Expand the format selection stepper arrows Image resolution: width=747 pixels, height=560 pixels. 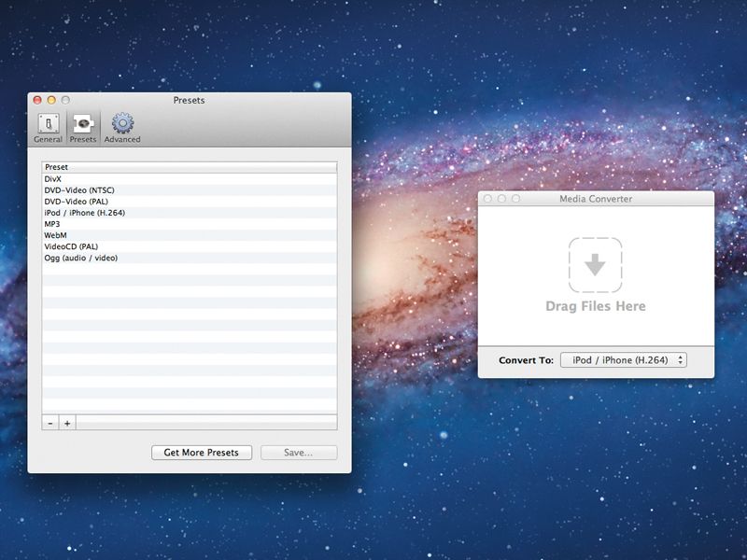[680, 358]
